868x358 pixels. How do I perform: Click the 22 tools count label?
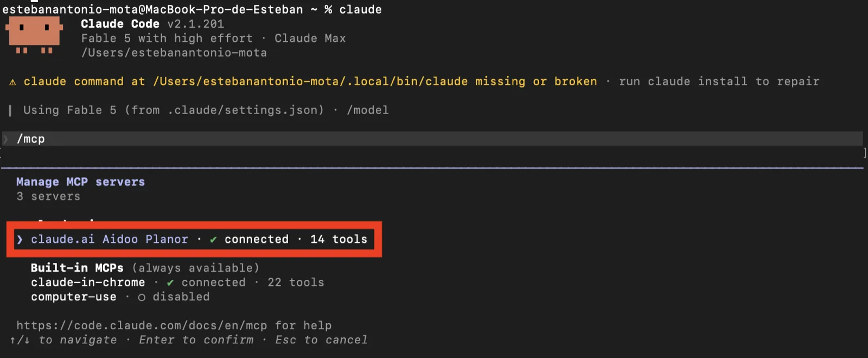296,282
